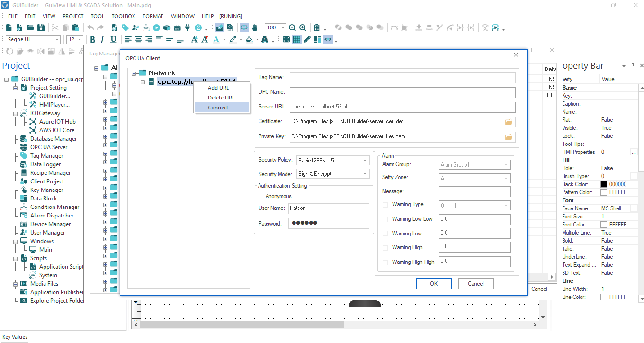
Task: Click the User Name input field
Action: (329, 208)
